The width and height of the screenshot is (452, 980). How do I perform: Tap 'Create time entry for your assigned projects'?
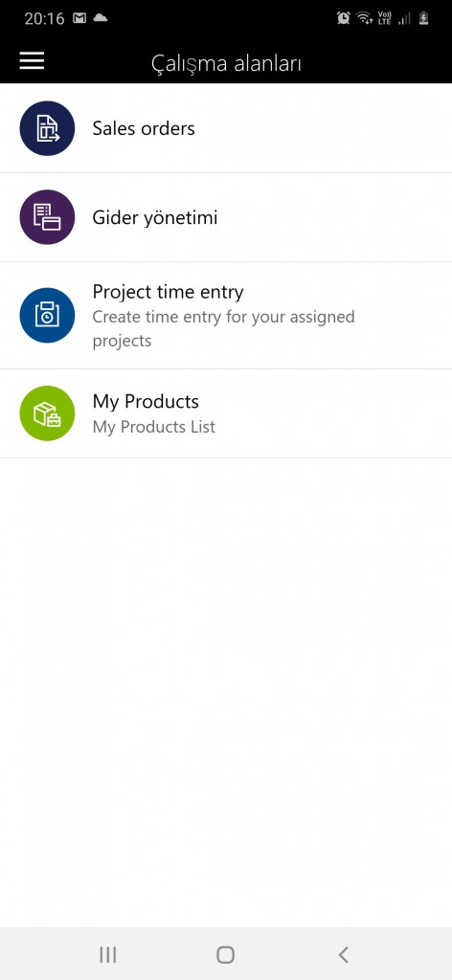(x=224, y=329)
